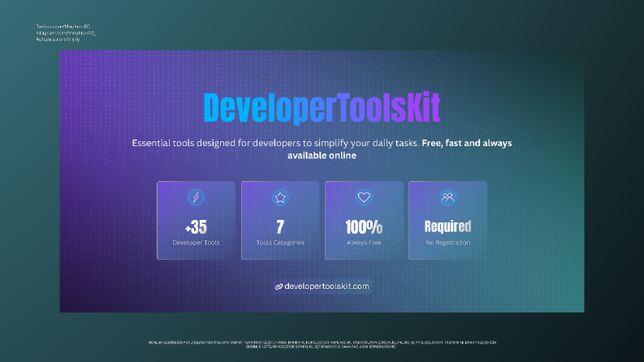This screenshot has height=362, width=644.
Task: Click the 'Always Free' label
Action: click(364, 243)
